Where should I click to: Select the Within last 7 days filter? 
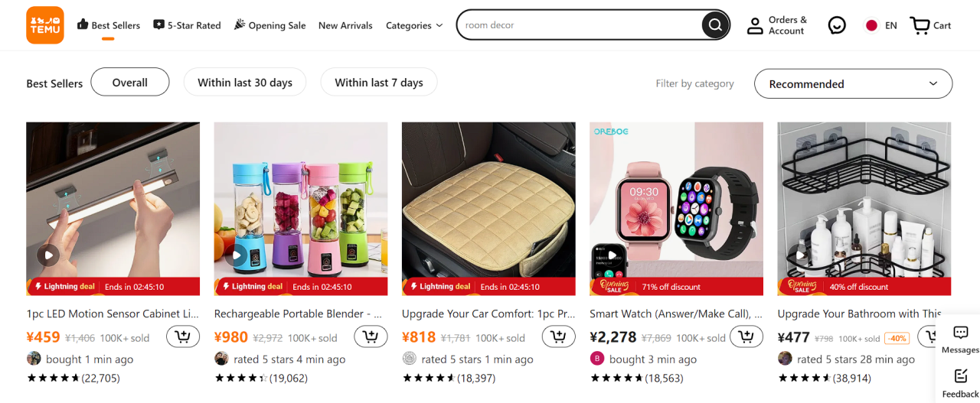(379, 83)
